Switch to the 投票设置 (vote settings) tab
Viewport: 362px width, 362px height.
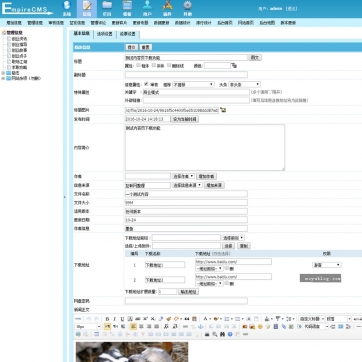(x=128, y=34)
